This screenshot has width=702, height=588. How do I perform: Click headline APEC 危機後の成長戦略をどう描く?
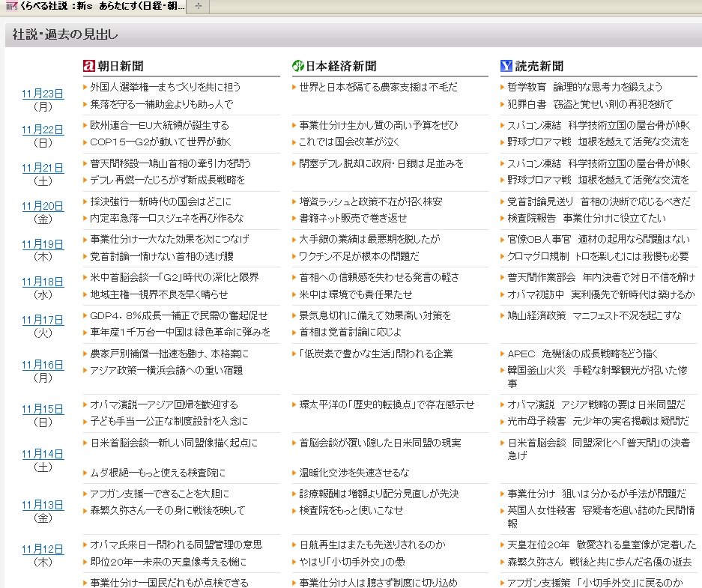pyautogui.click(x=582, y=354)
